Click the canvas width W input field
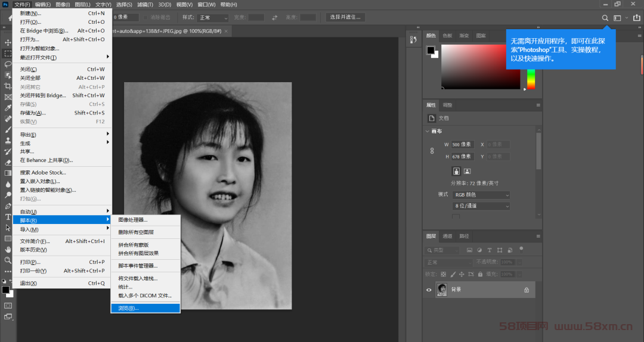The height and width of the screenshot is (342, 644). point(463,145)
